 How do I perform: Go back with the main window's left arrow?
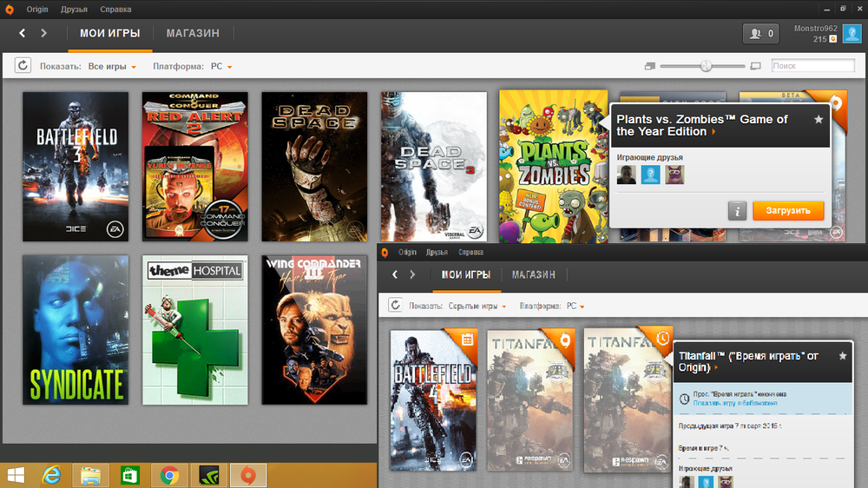point(23,33)
